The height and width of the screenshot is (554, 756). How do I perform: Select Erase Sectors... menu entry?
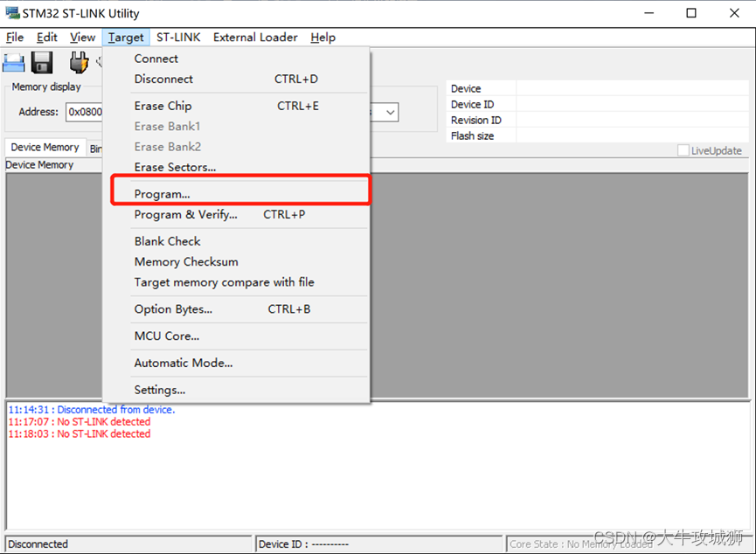pos(236,167)
